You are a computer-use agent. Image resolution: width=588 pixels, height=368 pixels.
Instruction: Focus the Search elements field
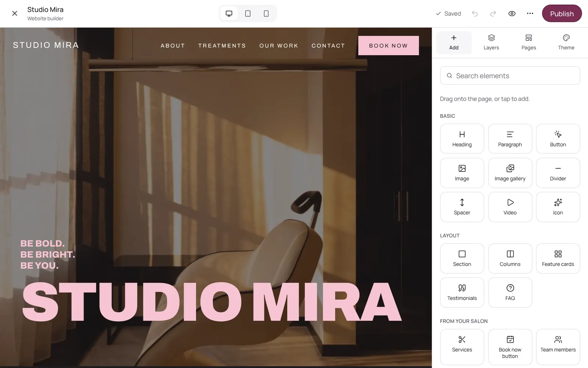click(x=510, y=75)
